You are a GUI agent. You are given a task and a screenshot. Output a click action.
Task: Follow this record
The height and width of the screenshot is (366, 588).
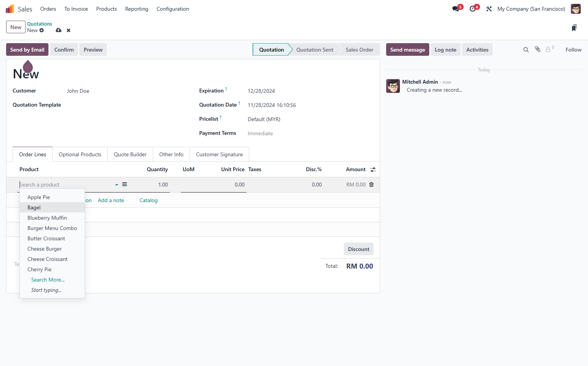coord(574,50)
